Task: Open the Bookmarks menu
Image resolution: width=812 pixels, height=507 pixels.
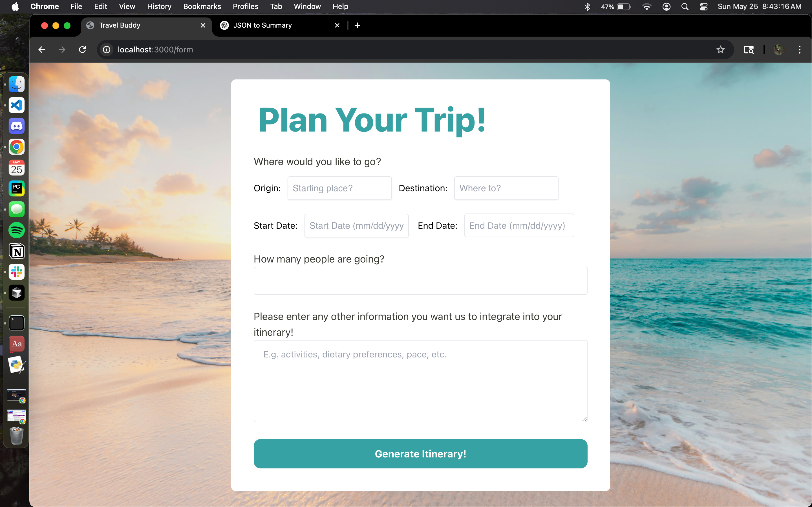Action: (x=202, y=6)
